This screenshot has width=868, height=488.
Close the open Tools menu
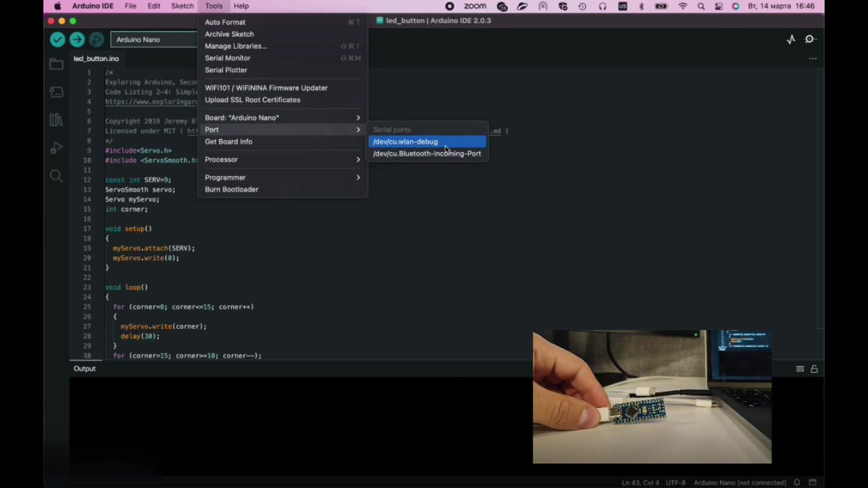tap(214, 6)
